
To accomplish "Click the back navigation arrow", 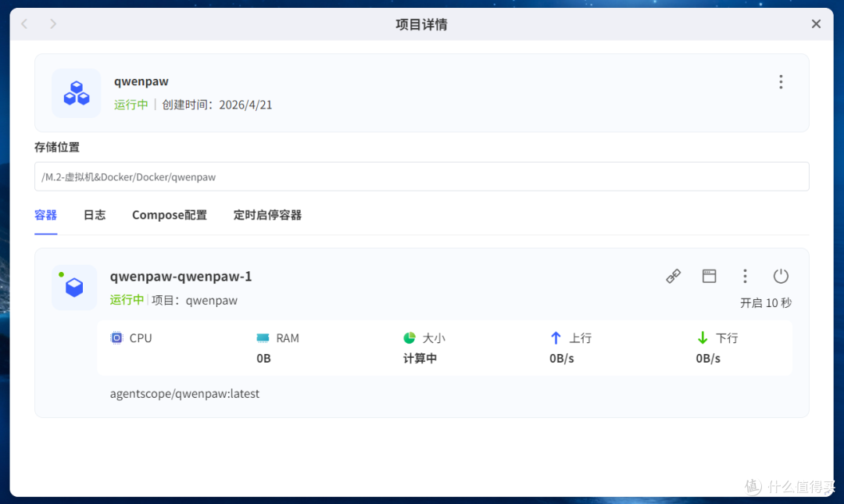I will click(x=24, y=23).
